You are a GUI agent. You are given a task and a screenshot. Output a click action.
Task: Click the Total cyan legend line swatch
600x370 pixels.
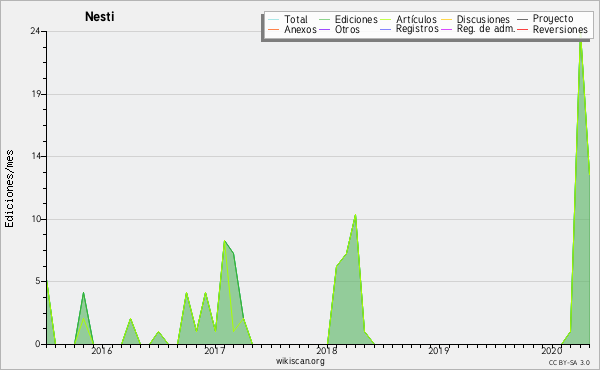[274, 20]
